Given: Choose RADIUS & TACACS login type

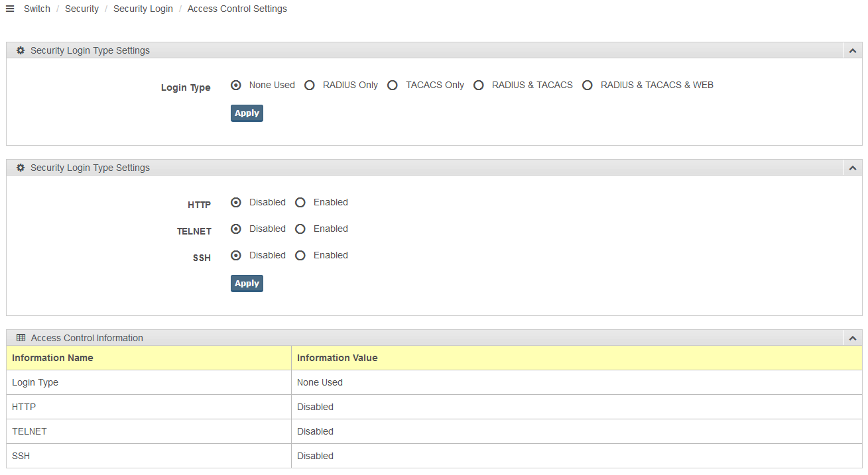Looking at the screenshot, I should (479, 85).
